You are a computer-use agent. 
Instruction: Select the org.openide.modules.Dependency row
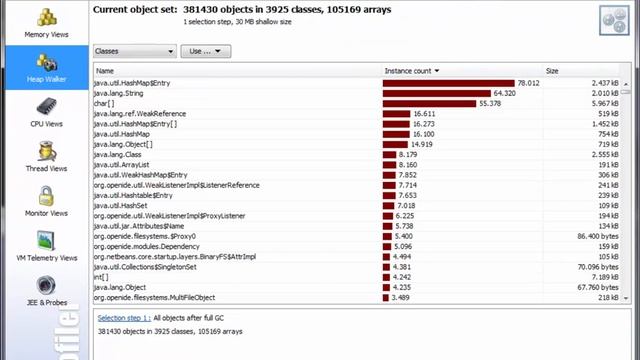click(x=357, y=247)
